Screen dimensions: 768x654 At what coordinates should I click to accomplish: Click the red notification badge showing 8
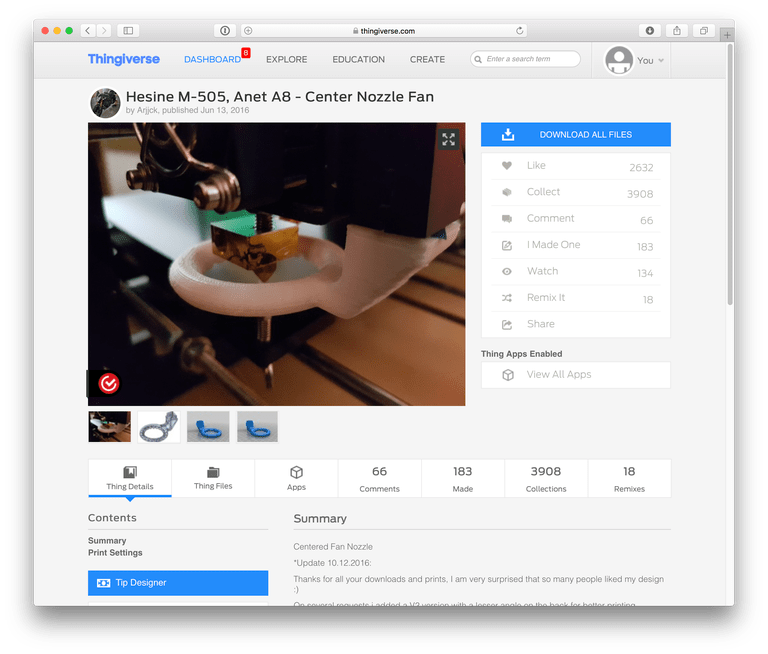click(246, 52)
